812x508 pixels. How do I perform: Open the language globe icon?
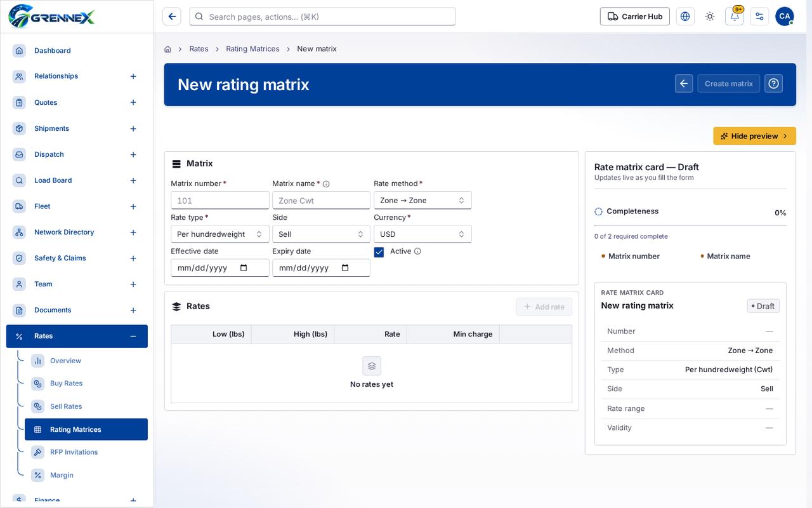click(x=685, y=17)
